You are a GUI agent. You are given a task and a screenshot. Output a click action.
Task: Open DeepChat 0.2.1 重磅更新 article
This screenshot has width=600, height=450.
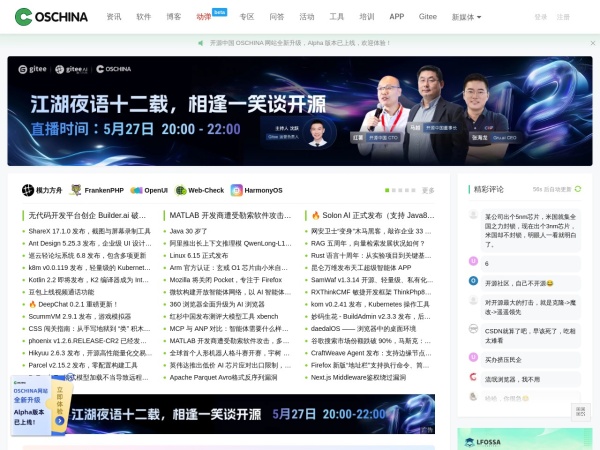pyautogui.click(x=73, y=304)
